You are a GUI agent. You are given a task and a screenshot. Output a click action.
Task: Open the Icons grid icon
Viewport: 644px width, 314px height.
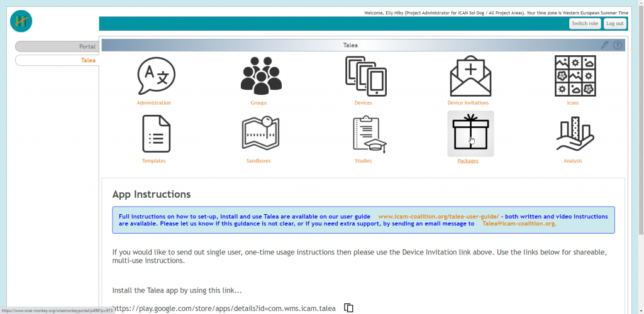pyautogui.click(x=575, y=76)
